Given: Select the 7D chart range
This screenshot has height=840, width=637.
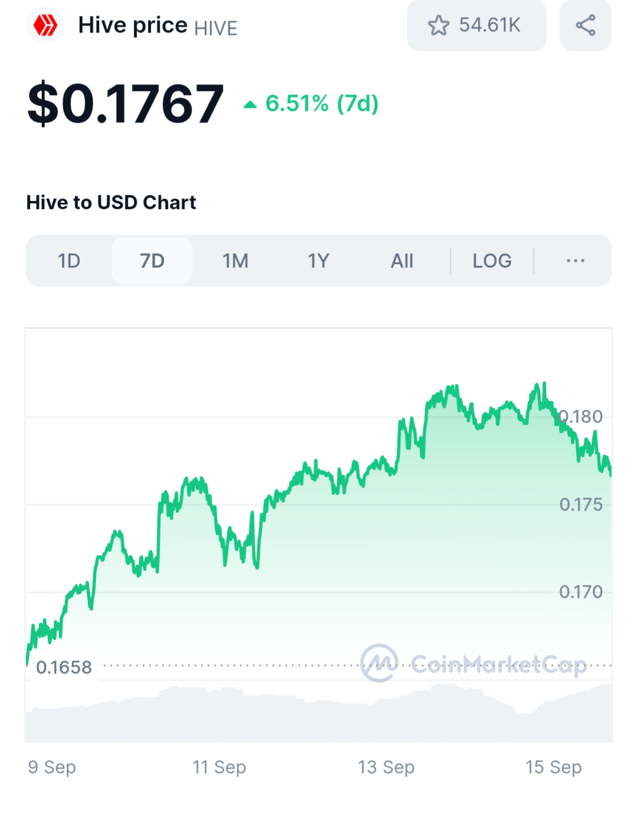Looking at the screenshot, I should [152, 261].
